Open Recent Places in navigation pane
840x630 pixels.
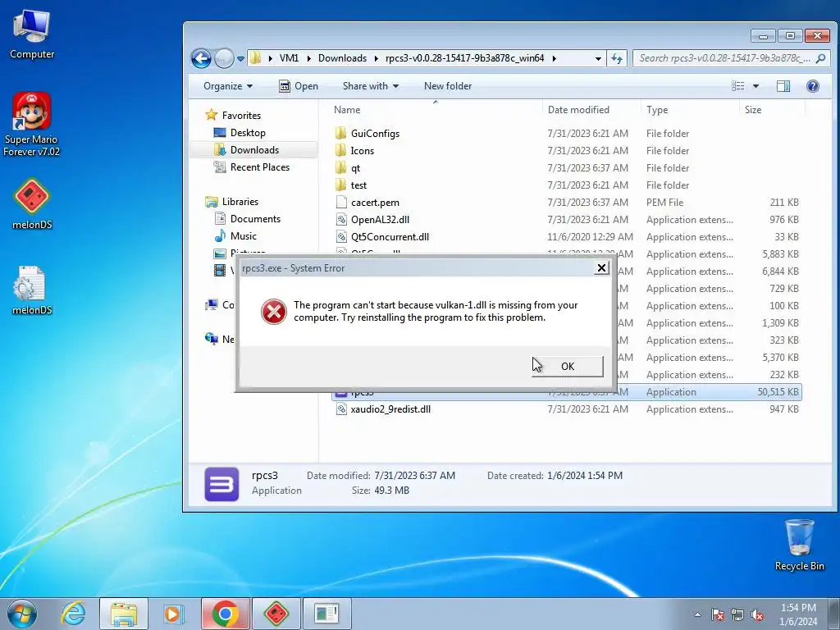(x=260, y=167)
